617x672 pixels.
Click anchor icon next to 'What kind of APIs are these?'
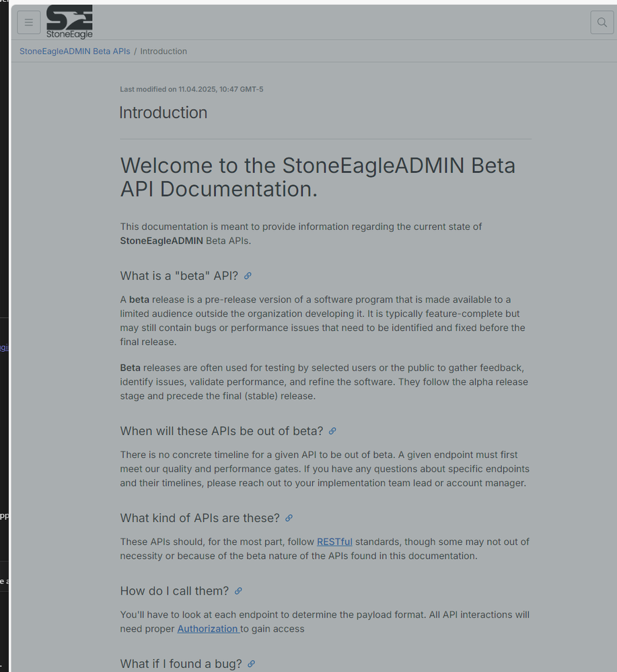coord(289,518)
